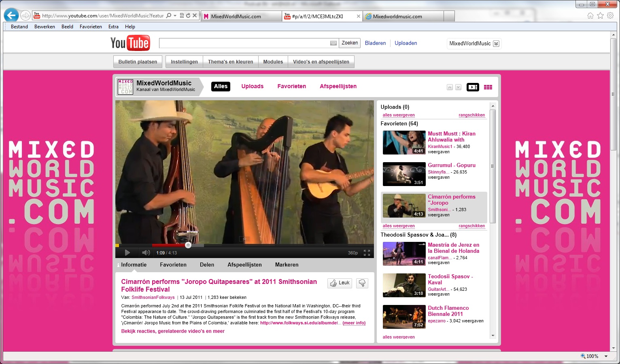Open the Modules tab
Screen dimensions: 620x364
(x=273, y=62)
